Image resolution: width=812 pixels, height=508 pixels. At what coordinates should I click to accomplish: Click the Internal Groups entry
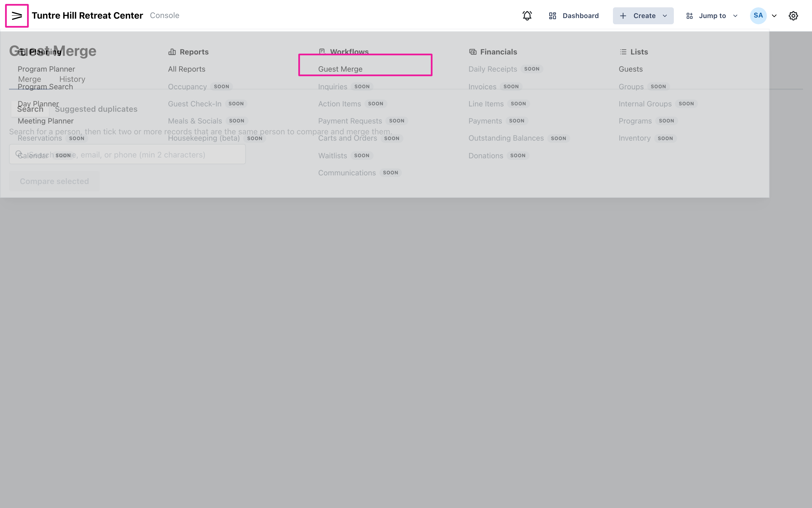point(645,104)
